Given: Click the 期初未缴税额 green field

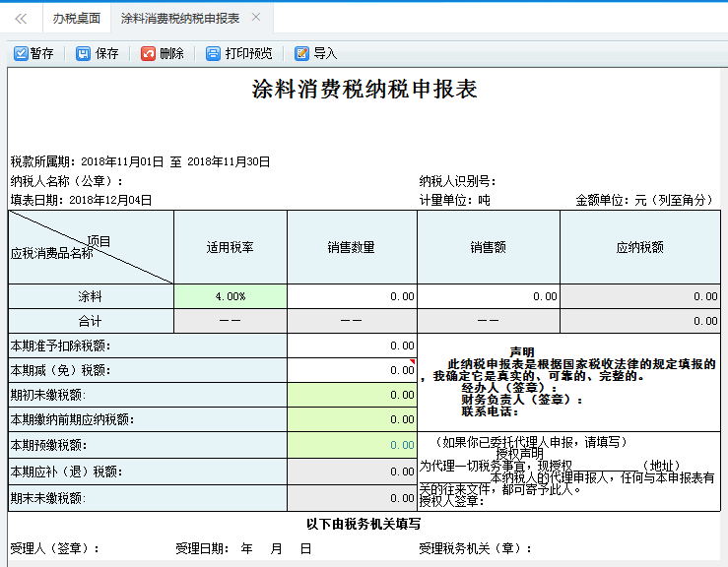Looking at the screenshot, I should point(352,395).
